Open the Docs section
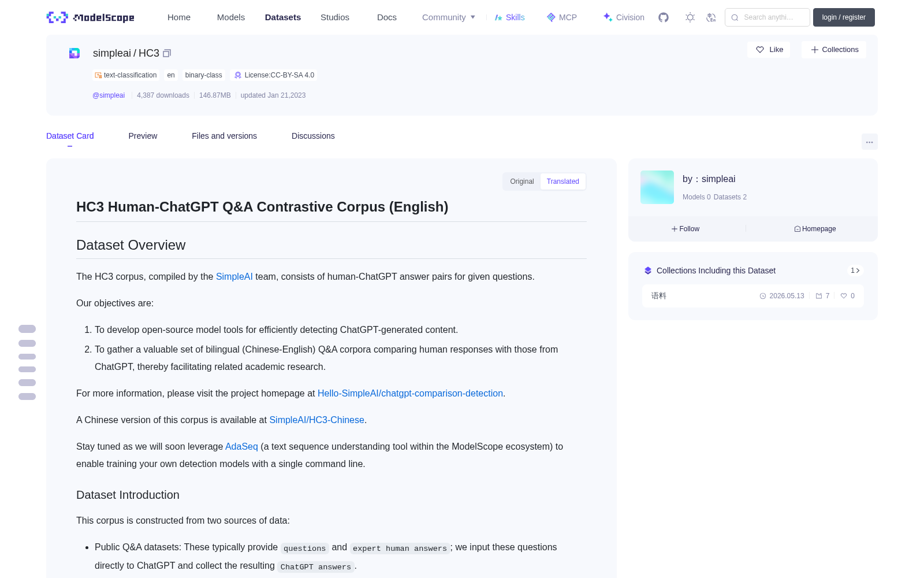 (x=387, y=17)
